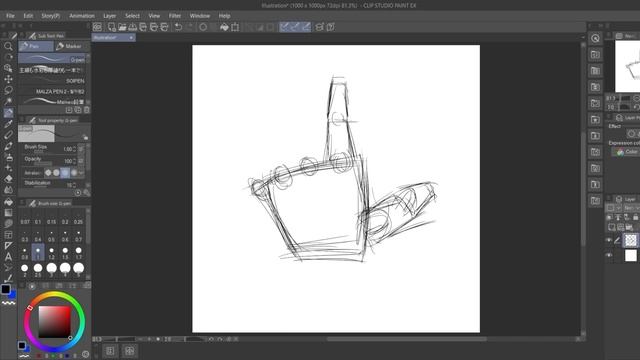The height and width of the screenshot is (360, 640).
Task: Toggle visibility eye of white paper layer
Action: (x=609, y=255)
